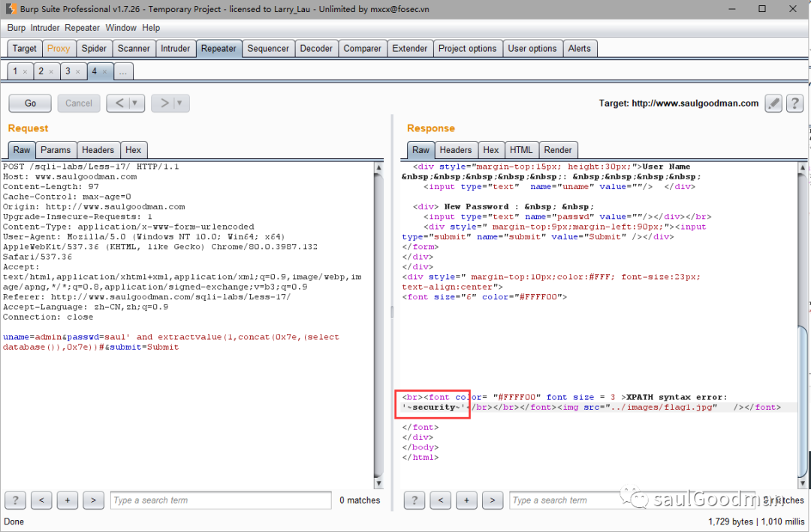Find next match in Request search
Viewport: 811px width, 532px height.
coord(93,500)
